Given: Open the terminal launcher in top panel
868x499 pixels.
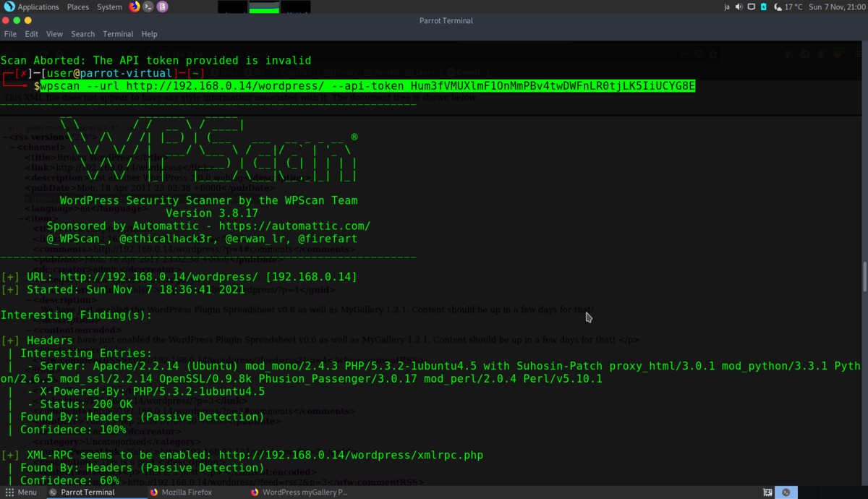Looking at the screenshot, I should tap(148, 7).
